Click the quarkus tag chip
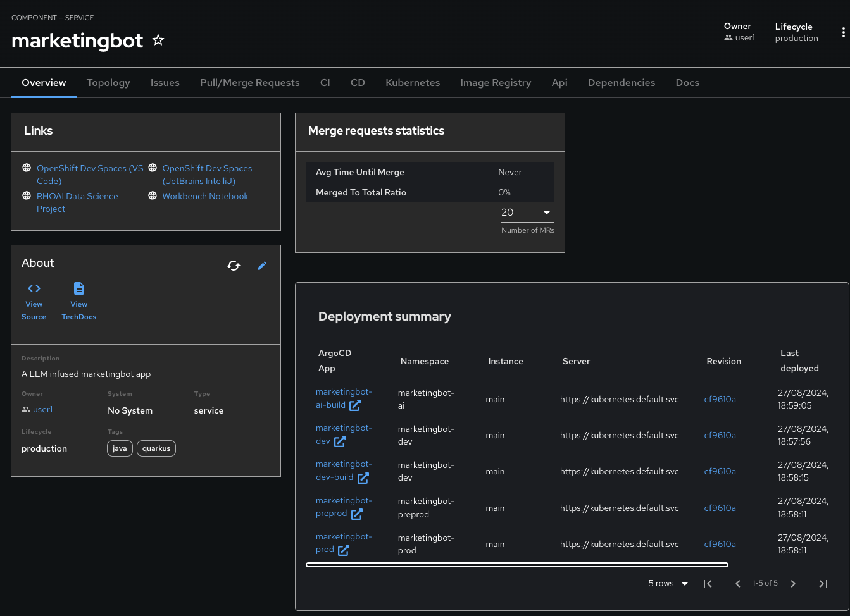Viewport: 850px width, 616px height. click(x=156, y=448)
